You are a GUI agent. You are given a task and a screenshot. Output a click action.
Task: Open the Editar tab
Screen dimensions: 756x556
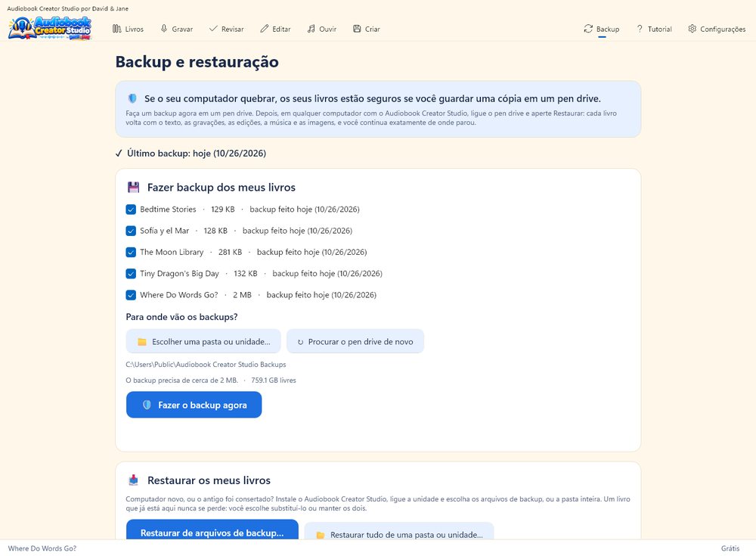coord(276,29)
